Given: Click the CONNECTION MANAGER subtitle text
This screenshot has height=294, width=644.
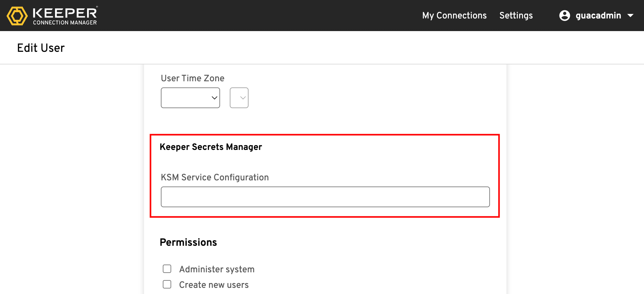Looking at the screenshot, I should 65,23.
